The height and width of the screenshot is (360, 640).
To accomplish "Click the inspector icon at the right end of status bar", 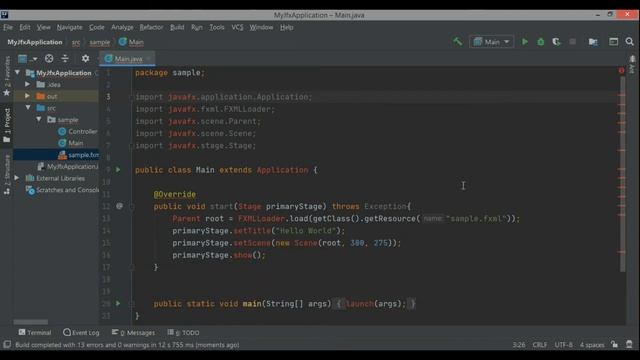I will (x=629, y=344).
